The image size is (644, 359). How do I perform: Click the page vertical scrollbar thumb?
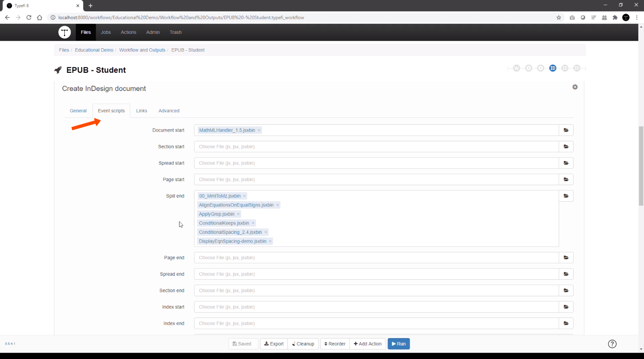point(641,166)
